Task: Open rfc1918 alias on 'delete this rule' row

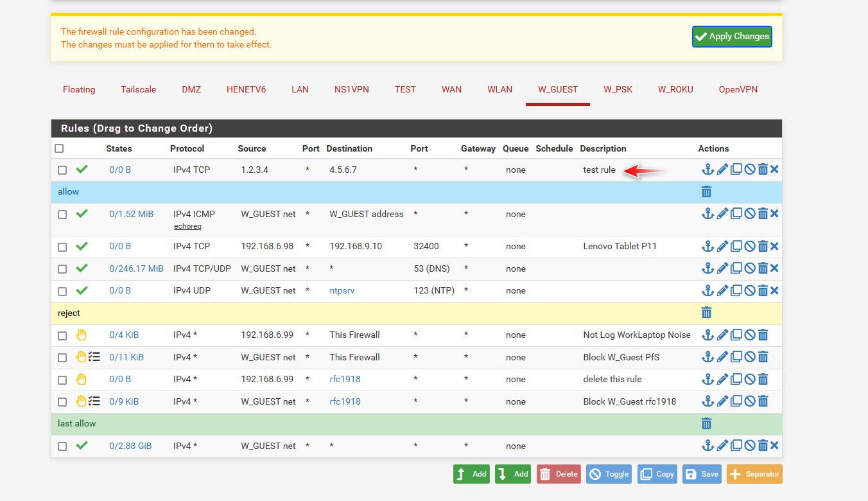Action: [345, 379]
